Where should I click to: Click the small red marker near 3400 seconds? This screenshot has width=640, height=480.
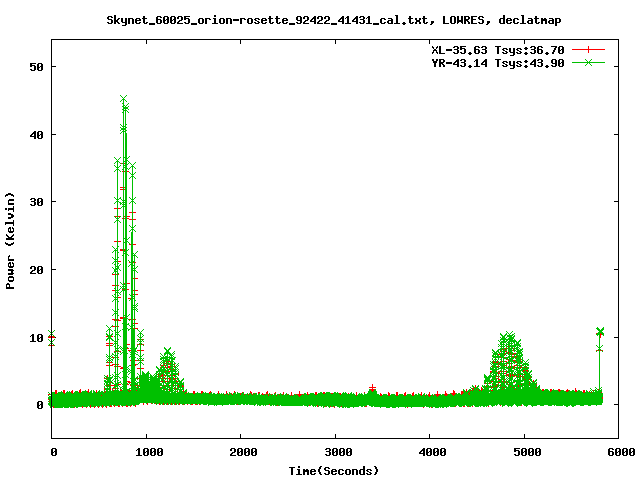(372, 387)
